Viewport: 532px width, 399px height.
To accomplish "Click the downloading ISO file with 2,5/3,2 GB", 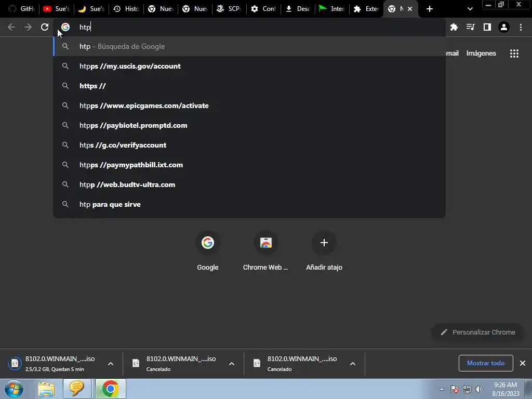I will click(54, 363).
